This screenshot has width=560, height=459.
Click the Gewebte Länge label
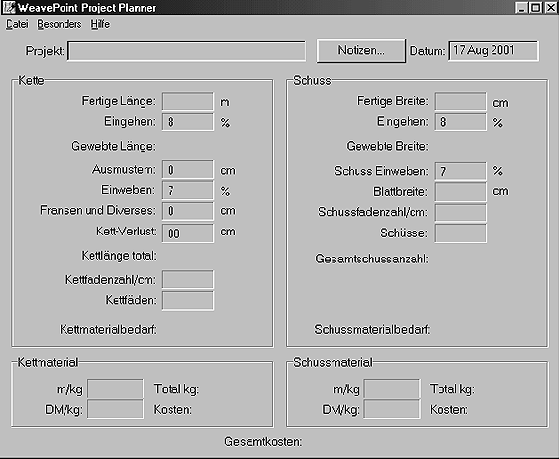pyautogui.click(x=114, y=146)
